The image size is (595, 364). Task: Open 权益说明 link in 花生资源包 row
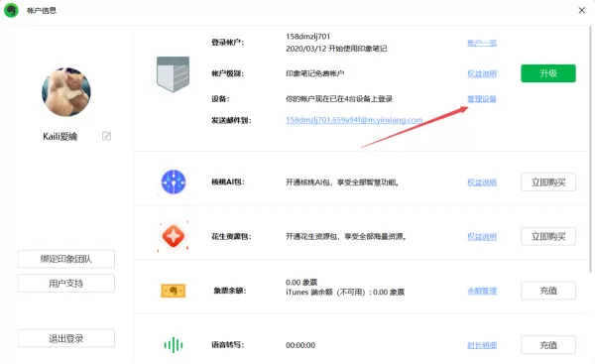[x=482, y=237]
